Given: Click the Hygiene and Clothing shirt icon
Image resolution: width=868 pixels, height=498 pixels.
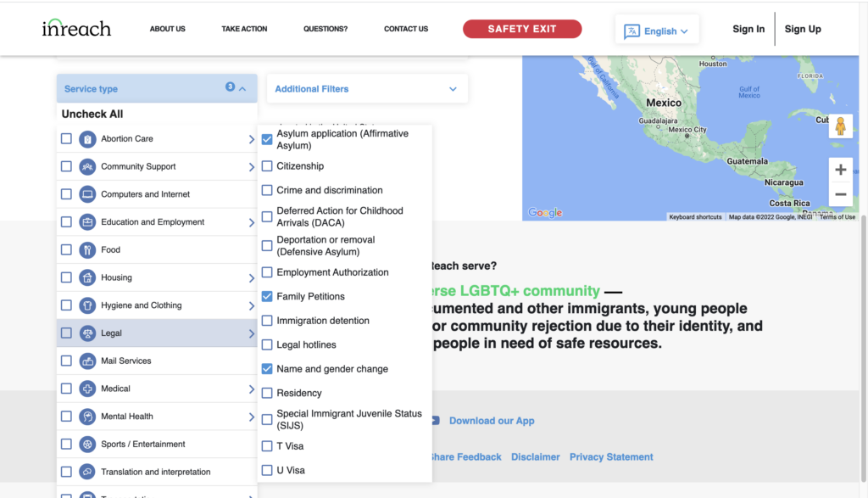Looking at the screenshot, I should [87, 305].
